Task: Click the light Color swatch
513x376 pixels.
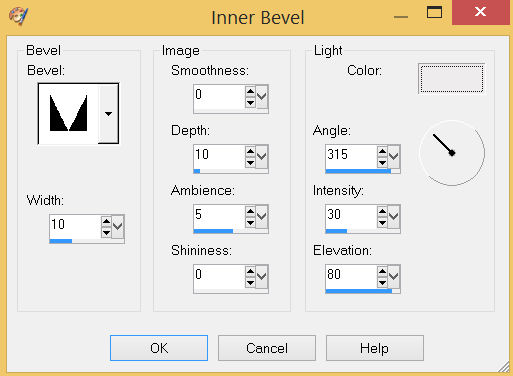Action: point(452,79)
